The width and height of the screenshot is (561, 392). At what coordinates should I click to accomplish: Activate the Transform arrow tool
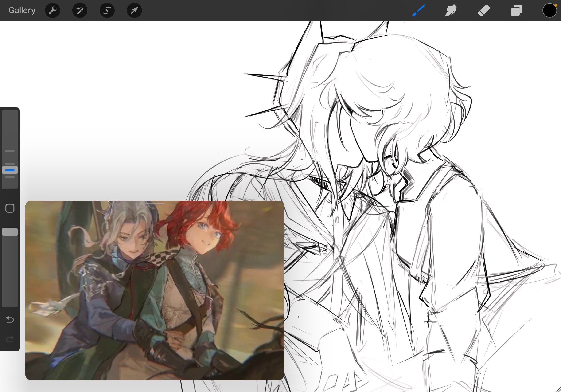[x=134, y=10]
